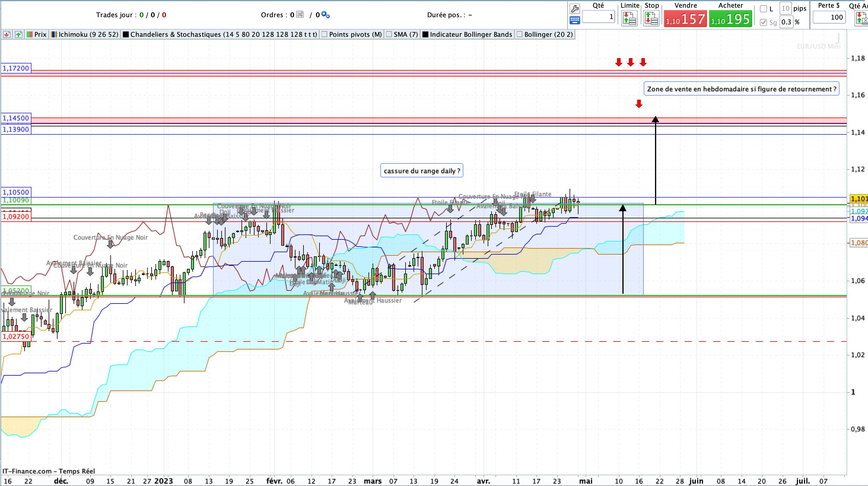Click the 1,18 value on the price axis
This screenshot has width=868, height=486.
tap(858, 58)
